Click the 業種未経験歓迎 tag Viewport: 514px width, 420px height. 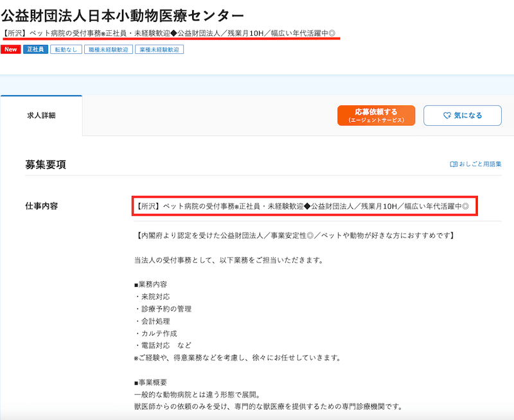pyautogui.click(x=159, y=49)
